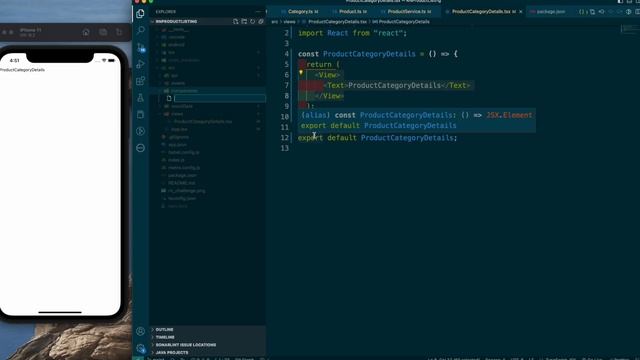
Task: Expand the JAVA PROJECTS section
Action: [x=208, y=353]
